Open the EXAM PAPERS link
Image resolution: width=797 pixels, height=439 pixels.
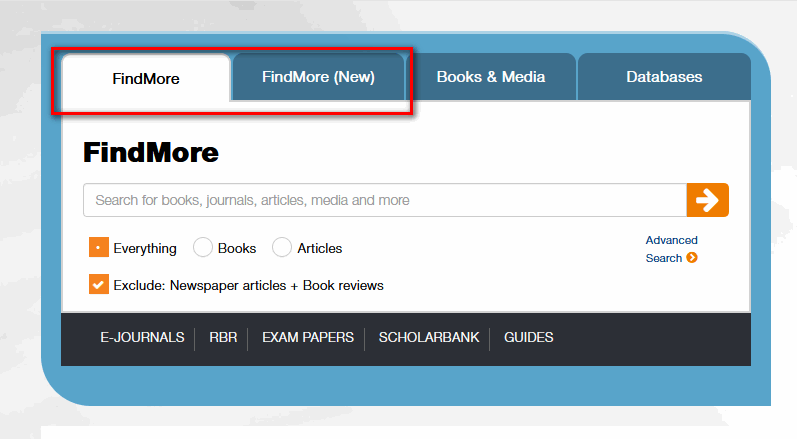[x=308, y=337]
